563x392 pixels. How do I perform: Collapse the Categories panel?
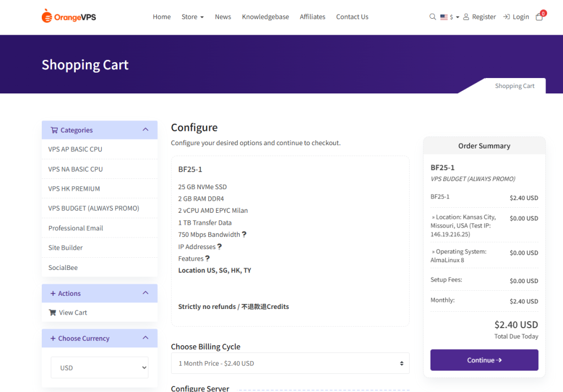coord(146,130)
